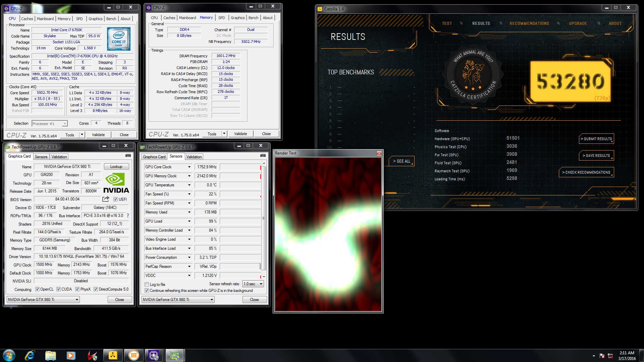This screenshot has height=362, width=644.
Task: Open the Processor #1 selection dropdown
Action: tap(50, 124)
